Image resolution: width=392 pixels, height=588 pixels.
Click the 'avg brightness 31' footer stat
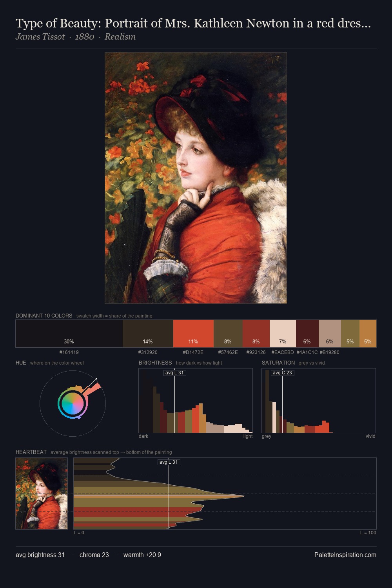(x=40, y=555)
